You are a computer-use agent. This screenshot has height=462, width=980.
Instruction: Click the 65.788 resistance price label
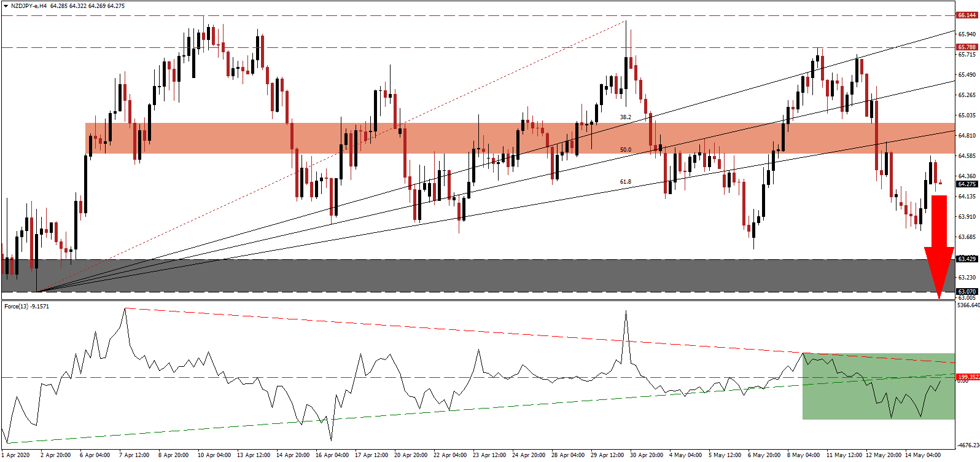[x=966, y=47]
